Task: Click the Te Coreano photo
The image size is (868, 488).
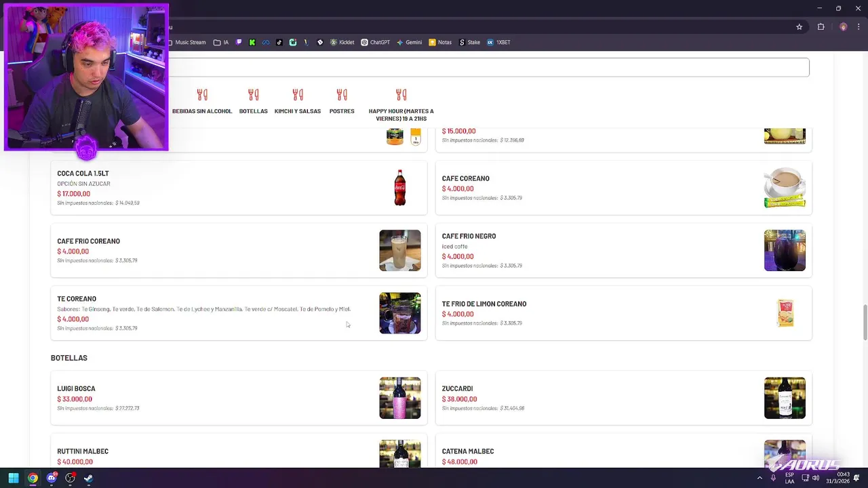Action: coord(400,313)
